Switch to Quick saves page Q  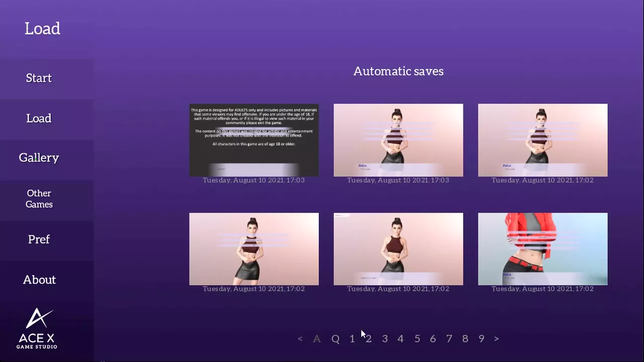(x=335, y=339)
